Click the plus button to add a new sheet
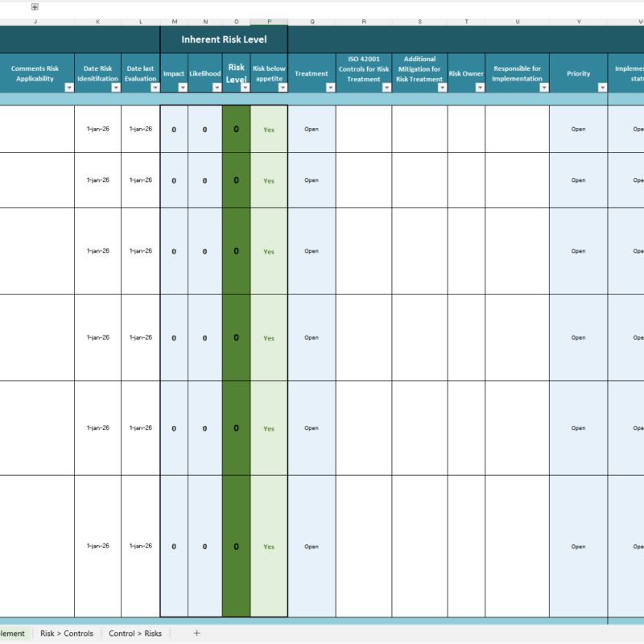Screen dimensions: 644x644 (x=196, y=634)
